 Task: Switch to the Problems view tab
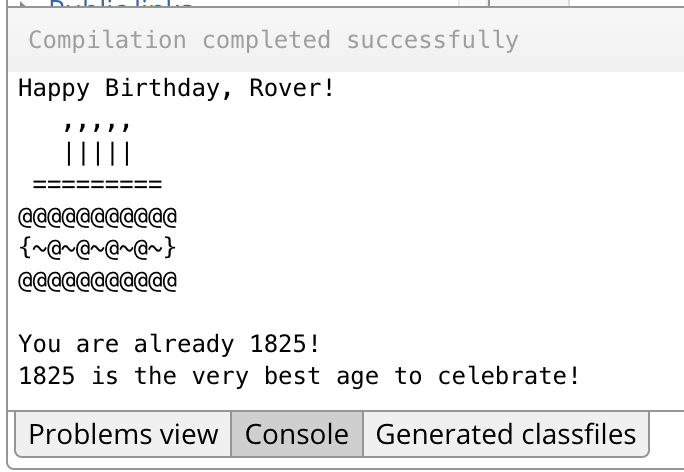pos(123,435)
